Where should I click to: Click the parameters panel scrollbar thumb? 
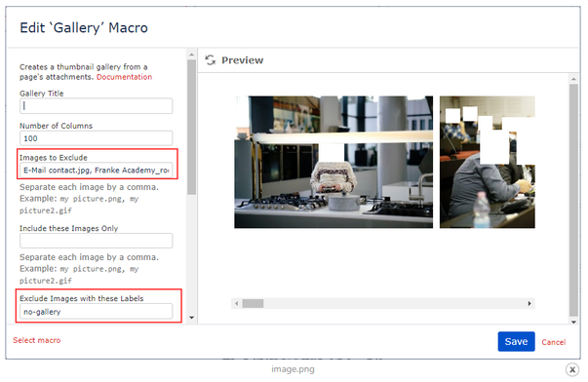click(192, 127)
